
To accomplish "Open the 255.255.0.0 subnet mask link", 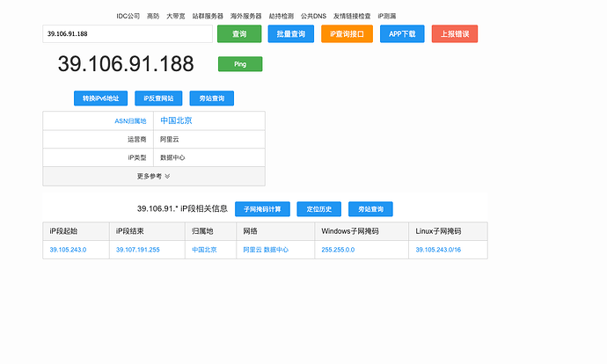I will click(338, 250).
